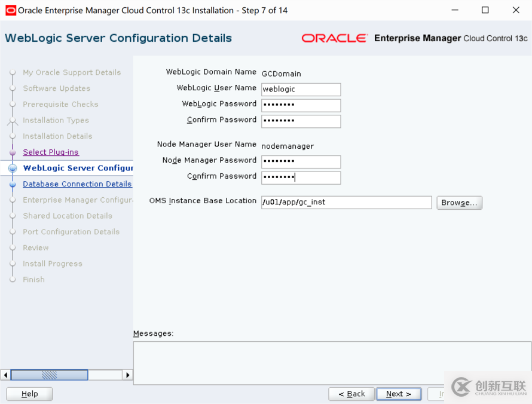Proceed with the Next button
Screen dimensions: 532x404
tap(399, 394)
